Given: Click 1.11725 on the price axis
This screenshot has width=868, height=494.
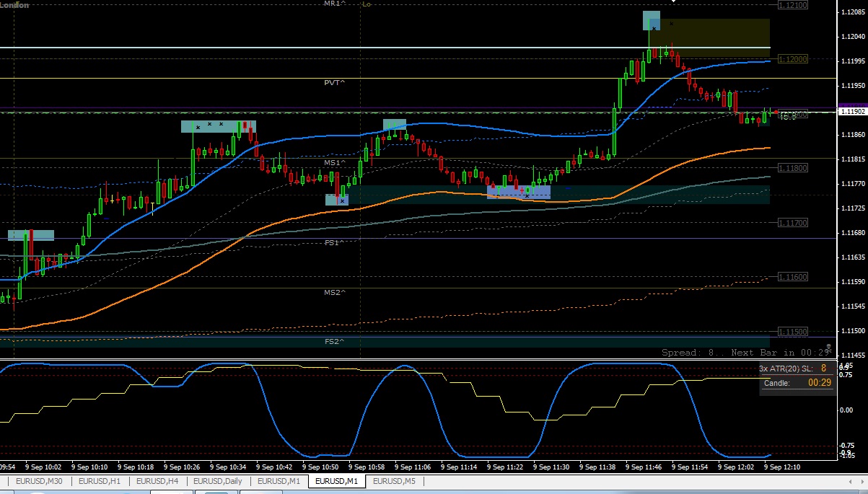Looking at the screenshot, I should pyautogui.click(x=853, y=208).
